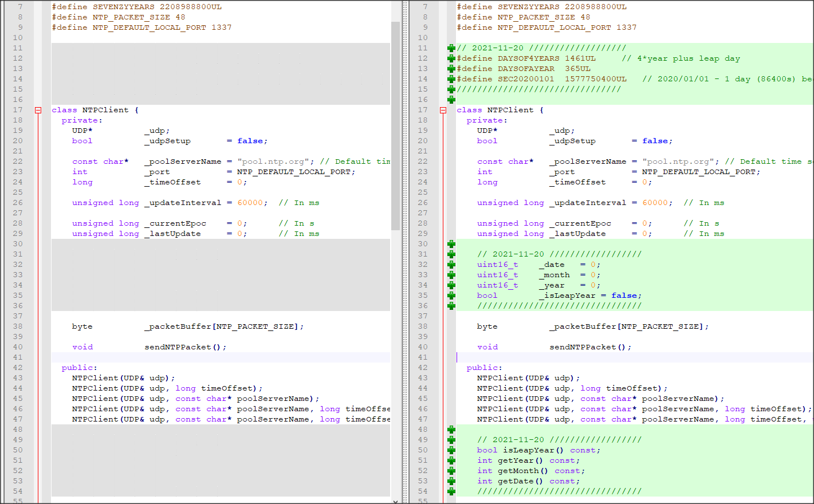Click the green plus marker on line 11
Image resolution: width=814 pixels, height=504 pixels.
pyautogui.click(x=451, y=48)
